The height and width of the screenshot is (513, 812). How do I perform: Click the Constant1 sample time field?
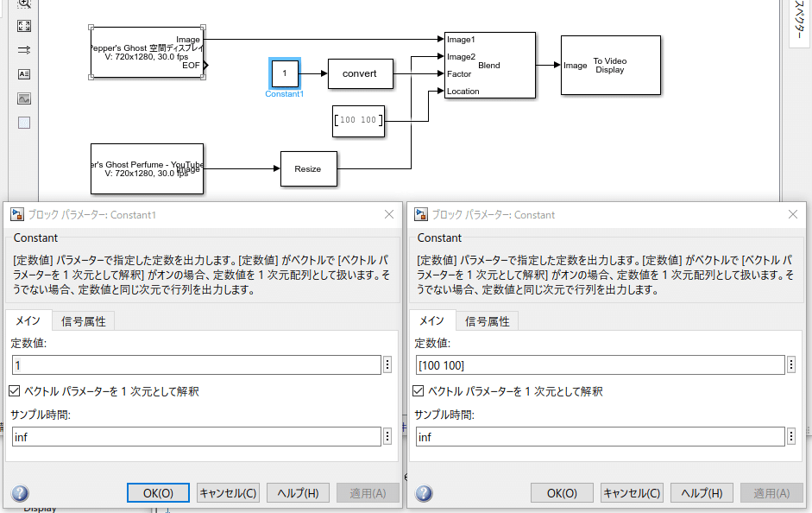[x=196, y=437]
